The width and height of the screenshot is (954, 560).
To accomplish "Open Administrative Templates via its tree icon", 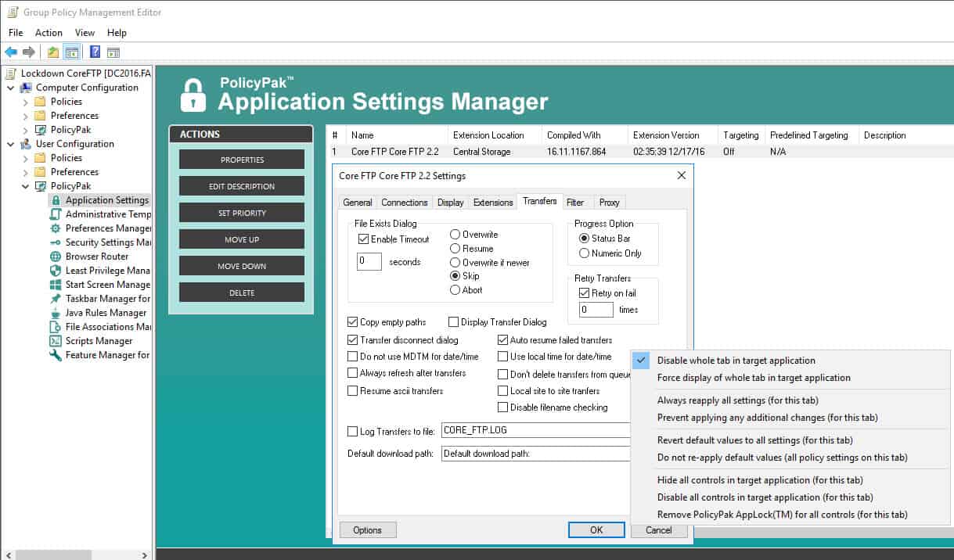I will tap(56, 214).
